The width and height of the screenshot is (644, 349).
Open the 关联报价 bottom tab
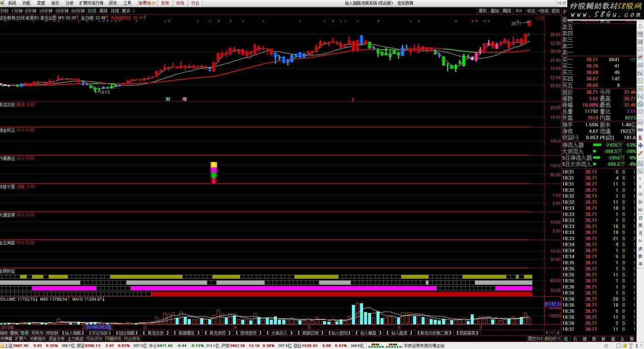tap(38, 339)
